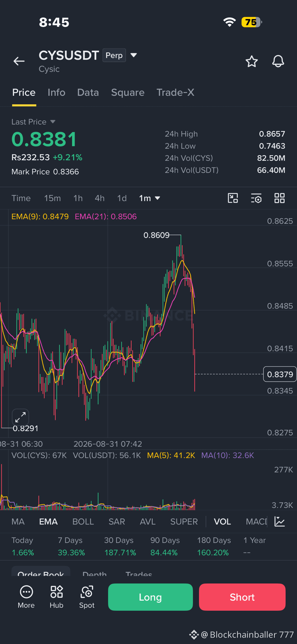Switch to the Price tab
This screenshot has width=297, height=644.
tap(24, 93)
